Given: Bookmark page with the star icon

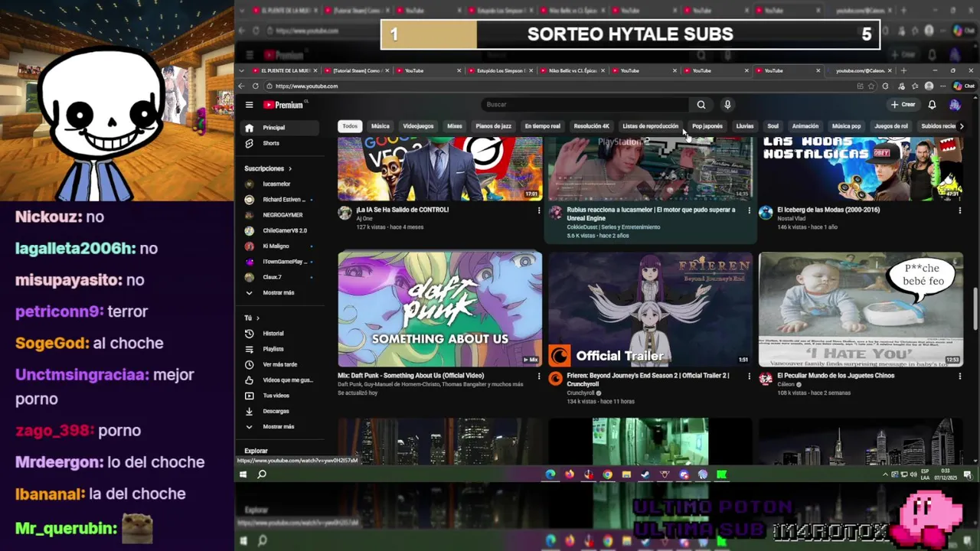Looking at the screenshot, I should (871, 86).
